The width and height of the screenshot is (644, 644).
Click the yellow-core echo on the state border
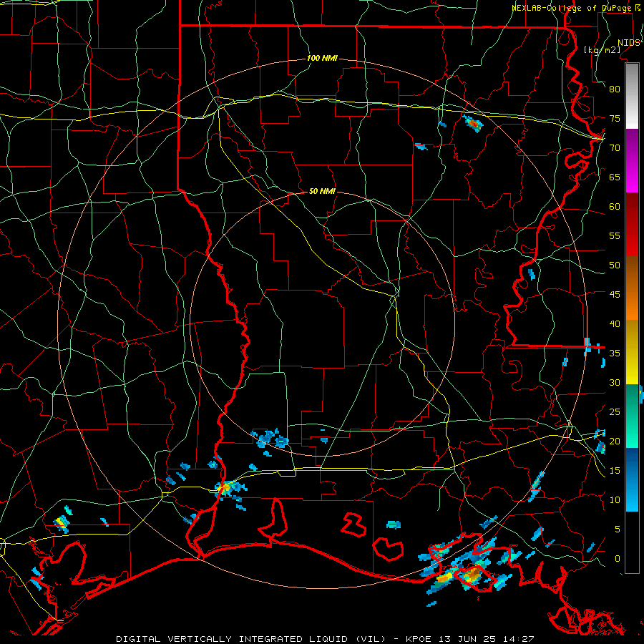point(226,488)
